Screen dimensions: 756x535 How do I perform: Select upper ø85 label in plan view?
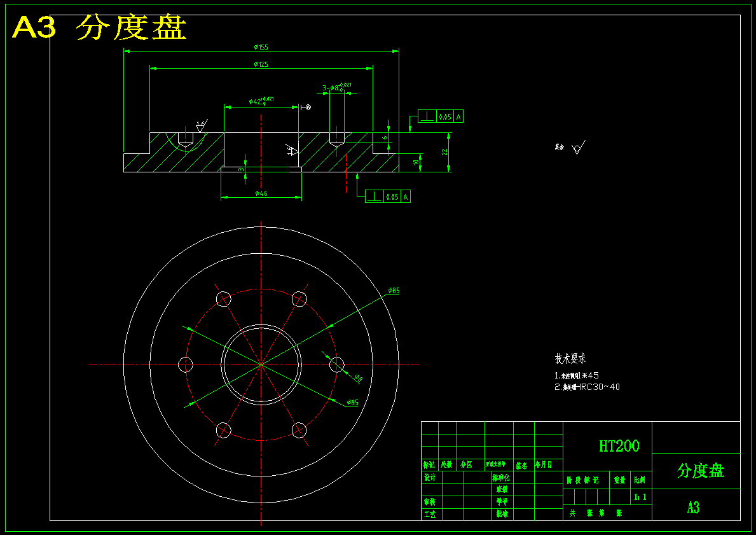(394, 291)
